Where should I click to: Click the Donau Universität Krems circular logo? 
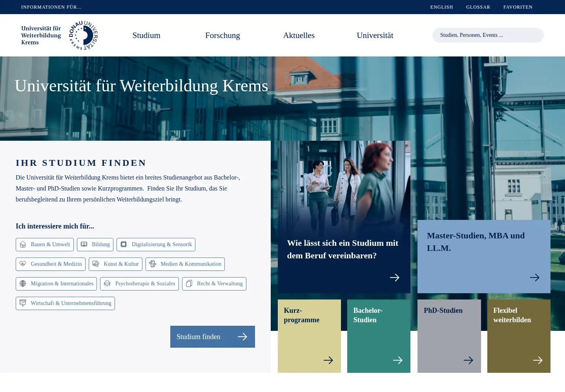tap(83, 35)
